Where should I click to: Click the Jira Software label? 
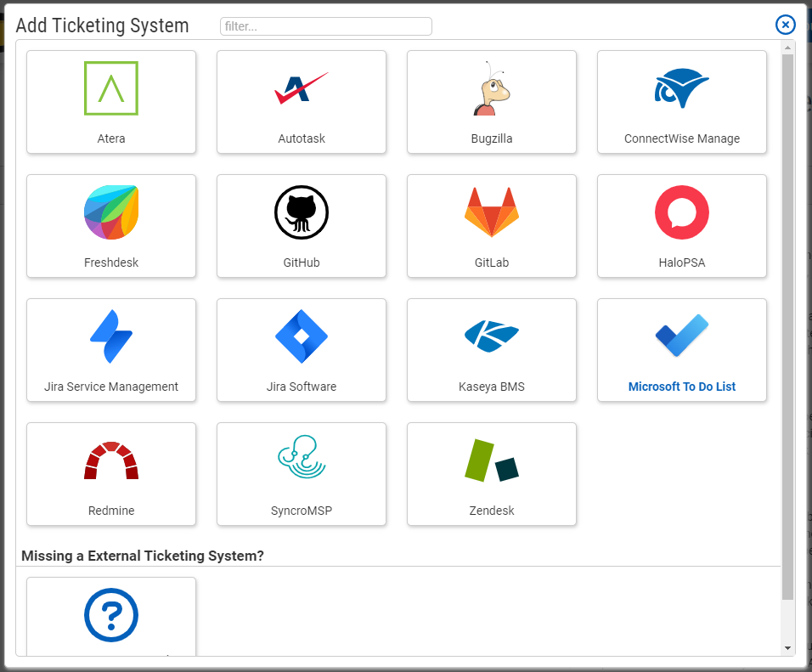click(x=302, y=387)
